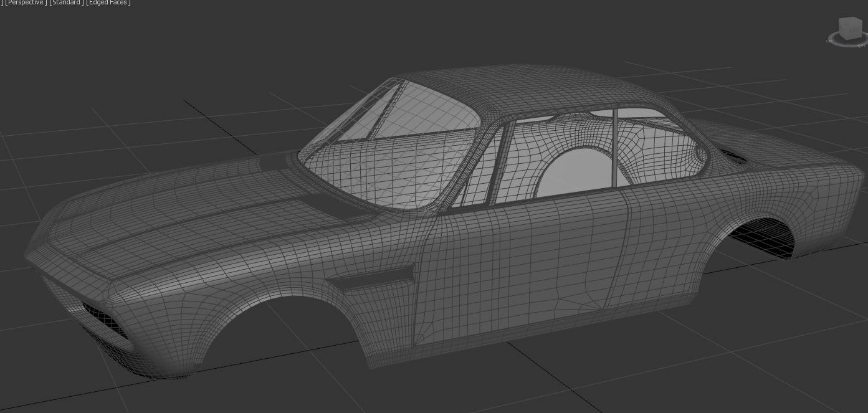The width and height of the screenshot is (868, 413).
Task: Open the Standard shading label menu
Action: (x=66, y=2)
